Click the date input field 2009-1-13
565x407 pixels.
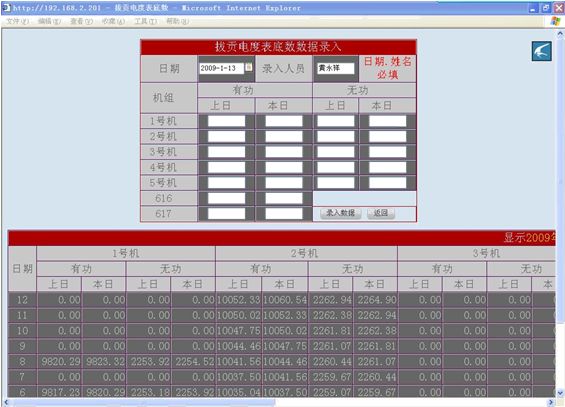[x=222, y=68]
